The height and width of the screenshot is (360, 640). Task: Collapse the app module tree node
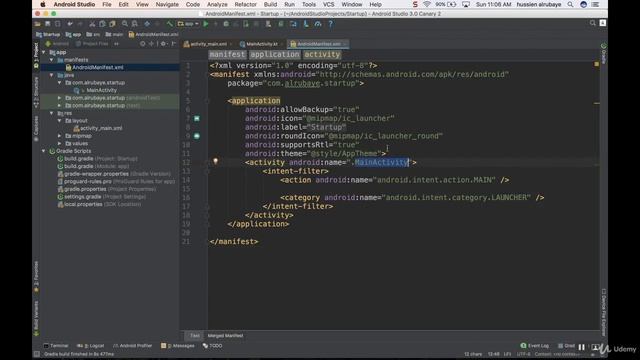click(x=44, y=52)
